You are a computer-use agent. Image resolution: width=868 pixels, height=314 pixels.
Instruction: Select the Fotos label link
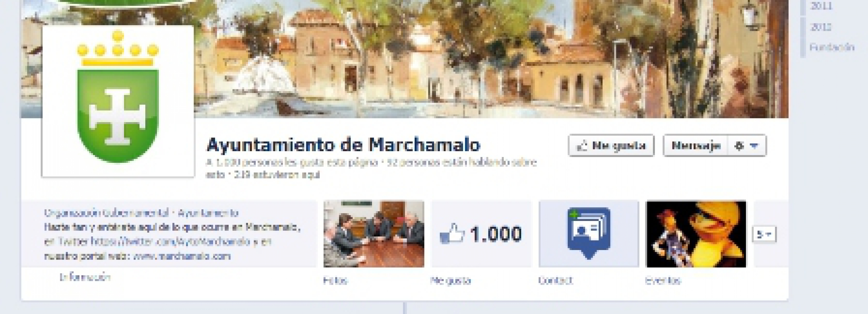pyautogui.click(x=335, y=280)
